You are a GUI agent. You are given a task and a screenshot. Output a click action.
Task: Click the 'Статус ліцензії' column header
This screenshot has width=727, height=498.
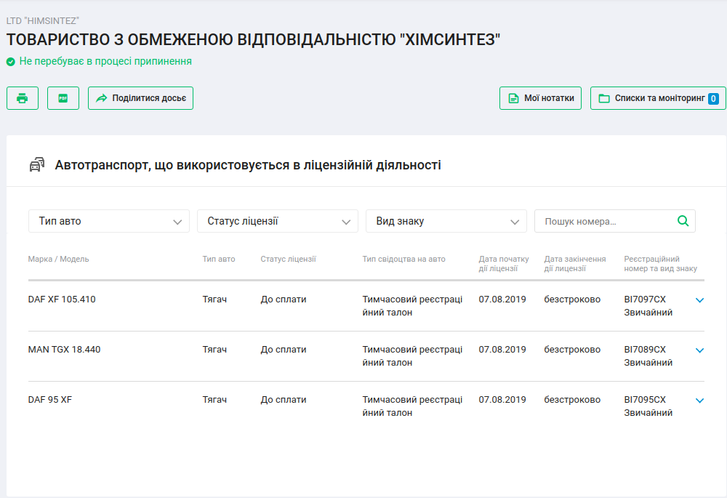pyautogui.click(x=288, y=259)
